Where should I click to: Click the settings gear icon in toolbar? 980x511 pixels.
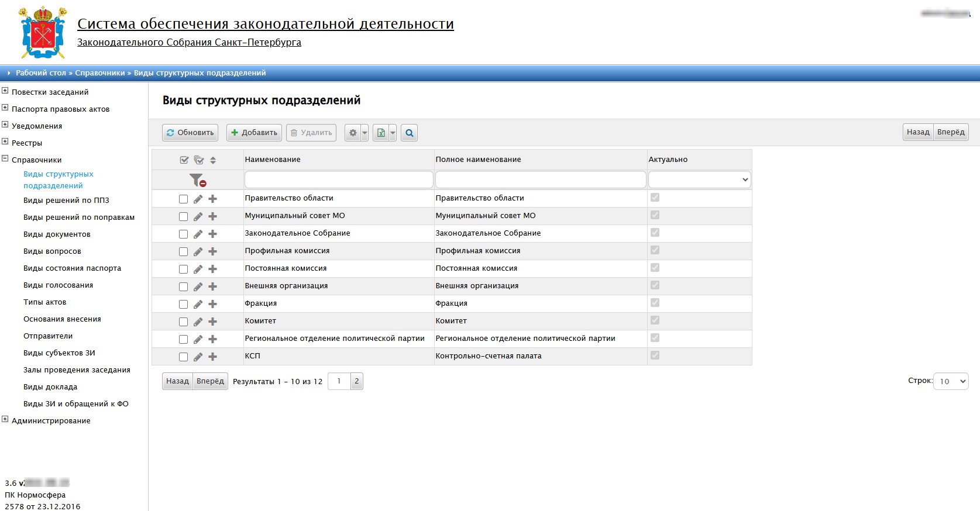tap(353, 133)
